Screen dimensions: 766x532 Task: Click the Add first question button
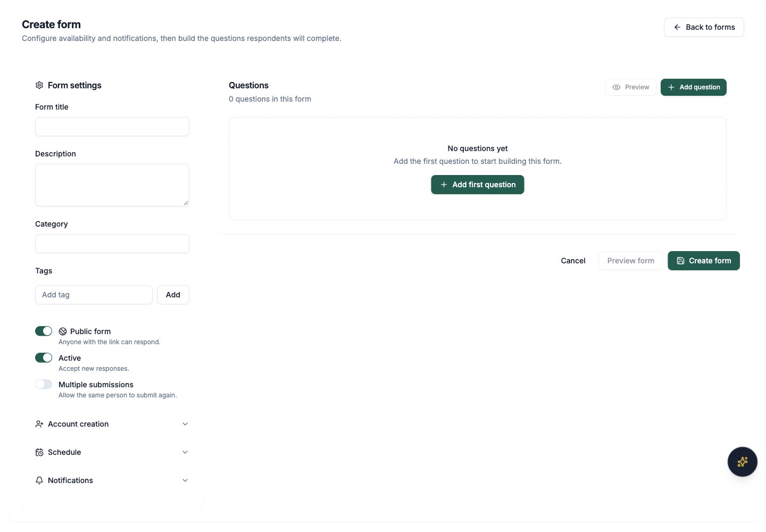pyautogui.click(x=478, y=185)
